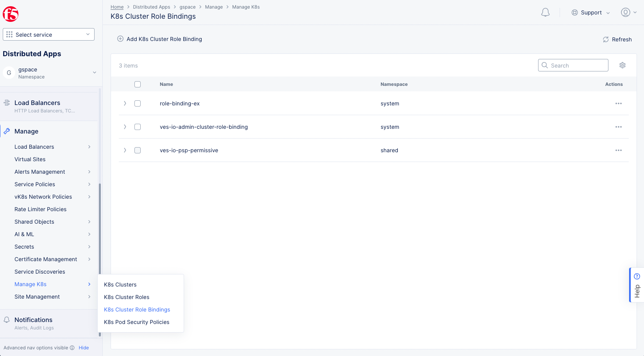The image size is (644, 356).
Task: Check the select-all checkbox in table header
Action: 137,84
